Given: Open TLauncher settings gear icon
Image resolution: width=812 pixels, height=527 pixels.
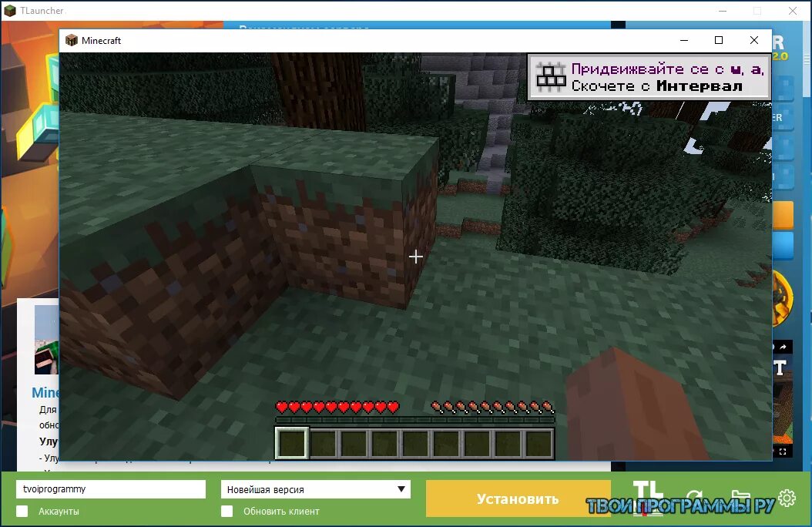Looking at the screenshot, I should (x=787, y=498).
